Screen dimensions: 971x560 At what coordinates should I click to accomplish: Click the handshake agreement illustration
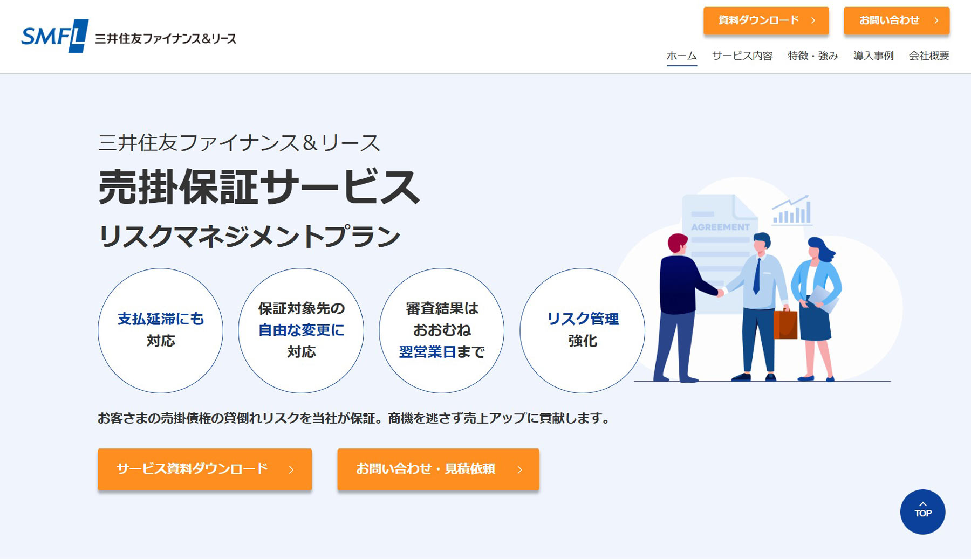point(761,280)
